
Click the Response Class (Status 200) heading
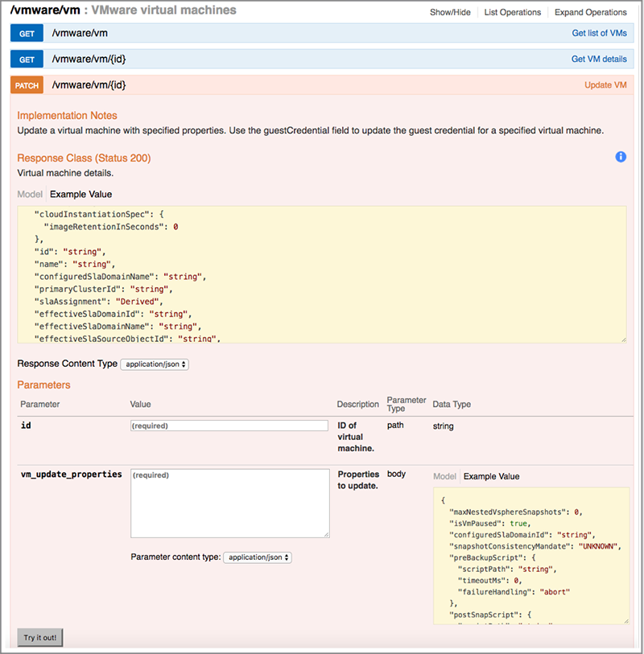pyautogui.click(x=84, y=158)
